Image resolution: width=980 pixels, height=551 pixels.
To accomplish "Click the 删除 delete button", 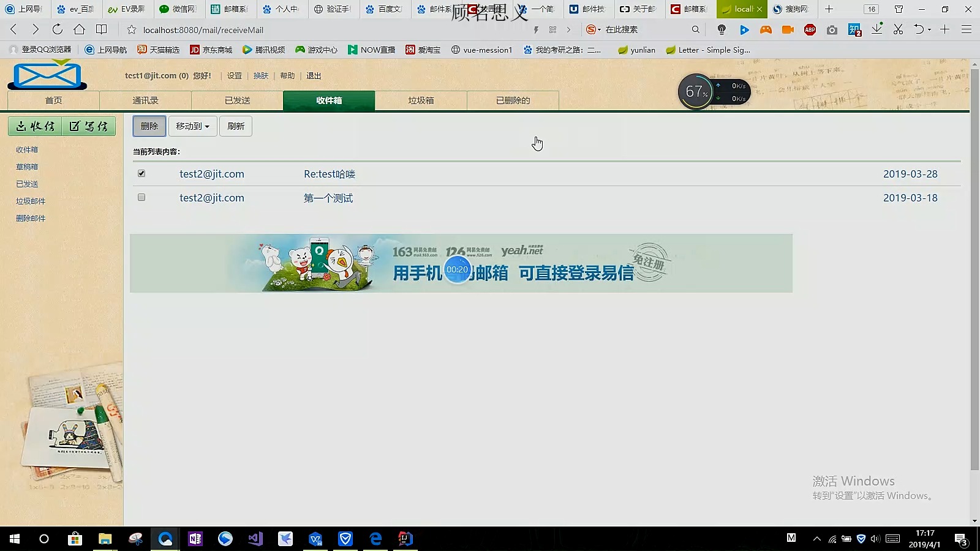I will pyautogui.click(x=149, y=126).
